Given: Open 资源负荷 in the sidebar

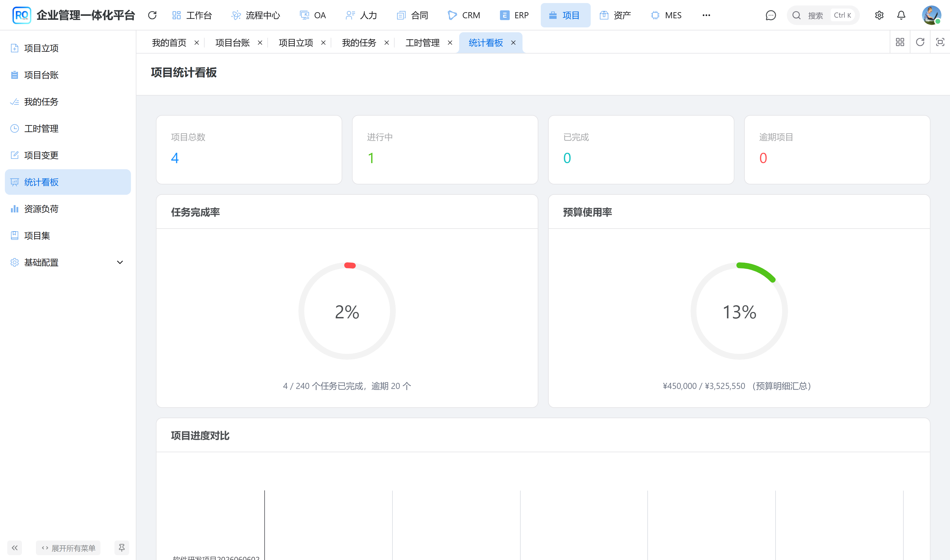Looking at the screenshot, I should click(x=68, y=209).
